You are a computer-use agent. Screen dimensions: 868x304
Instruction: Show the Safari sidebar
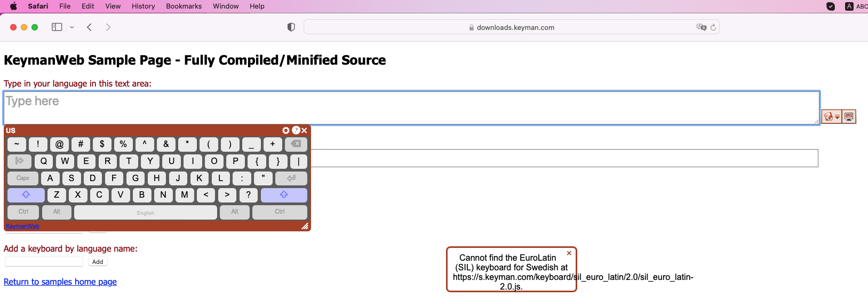click(x=57, y=27)
